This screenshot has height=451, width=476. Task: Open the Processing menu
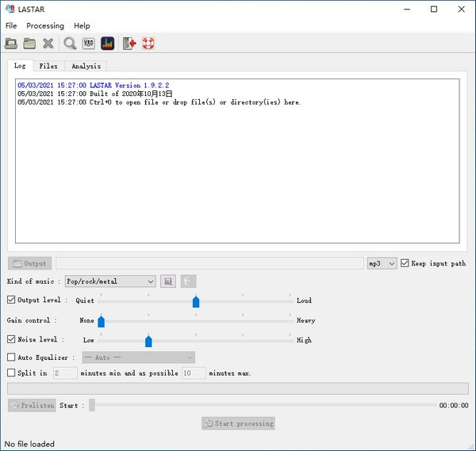pos(45,26)
